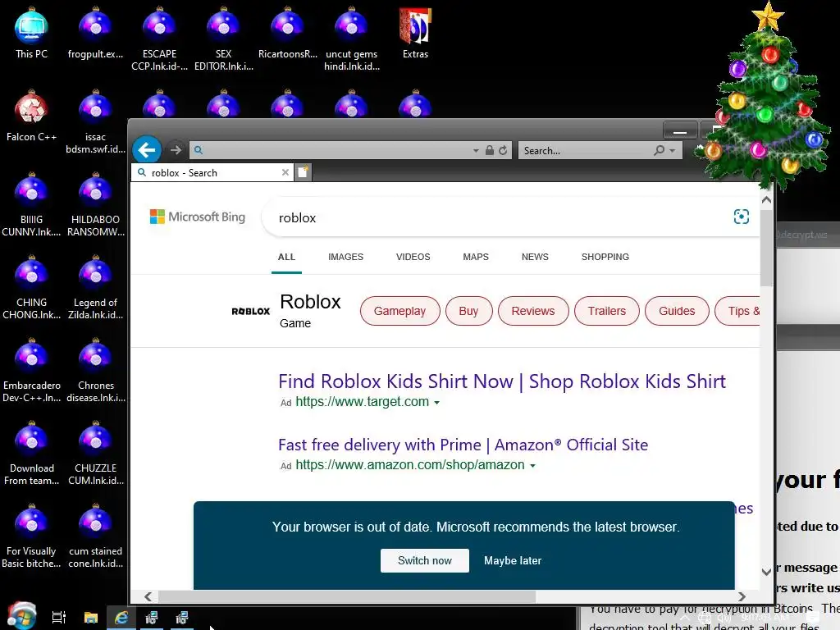
Task: Click the magnifier icon in the Search... box
Action: tap(660, 151)
